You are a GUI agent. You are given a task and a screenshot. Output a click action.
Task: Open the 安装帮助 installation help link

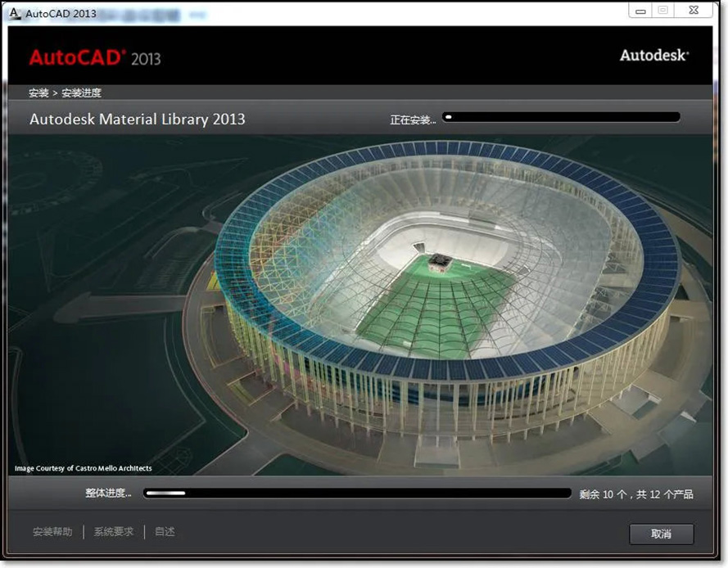coord(52,532)
